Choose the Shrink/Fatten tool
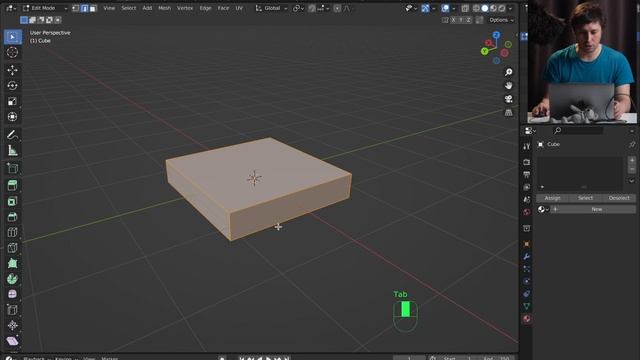This screenshot has height=360, width=640. coord(13,325)
